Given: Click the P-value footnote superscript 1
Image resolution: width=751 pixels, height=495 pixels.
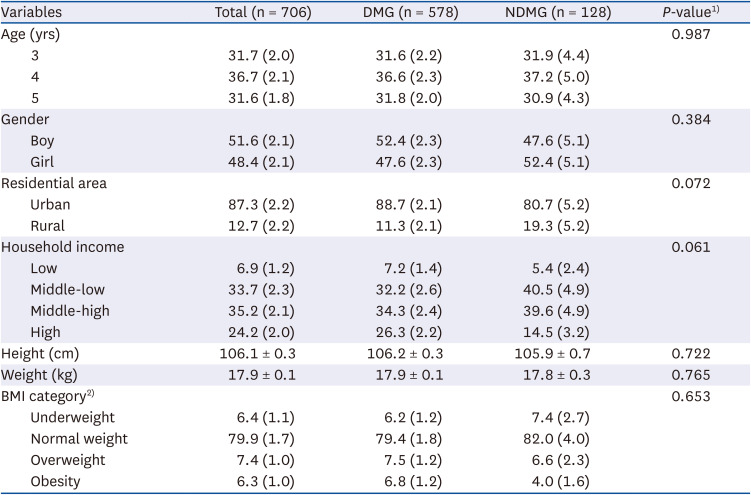Looking at the screenshot, I should click(730, 10).
